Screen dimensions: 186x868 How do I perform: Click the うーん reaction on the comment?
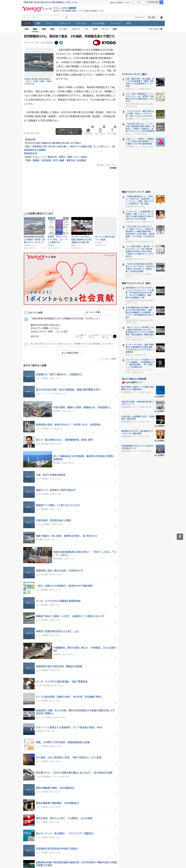click(104, 336)
